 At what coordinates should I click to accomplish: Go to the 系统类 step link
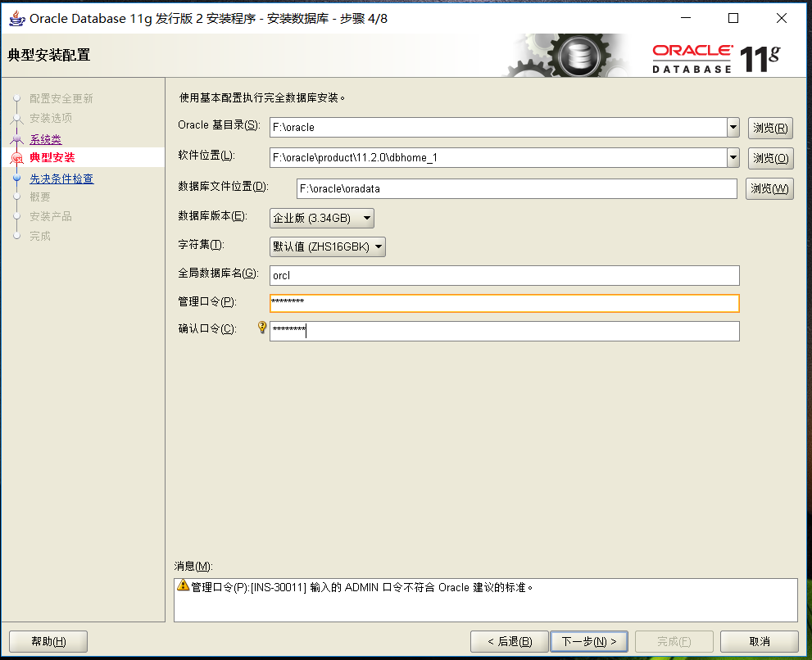click(x=46, y=139)
